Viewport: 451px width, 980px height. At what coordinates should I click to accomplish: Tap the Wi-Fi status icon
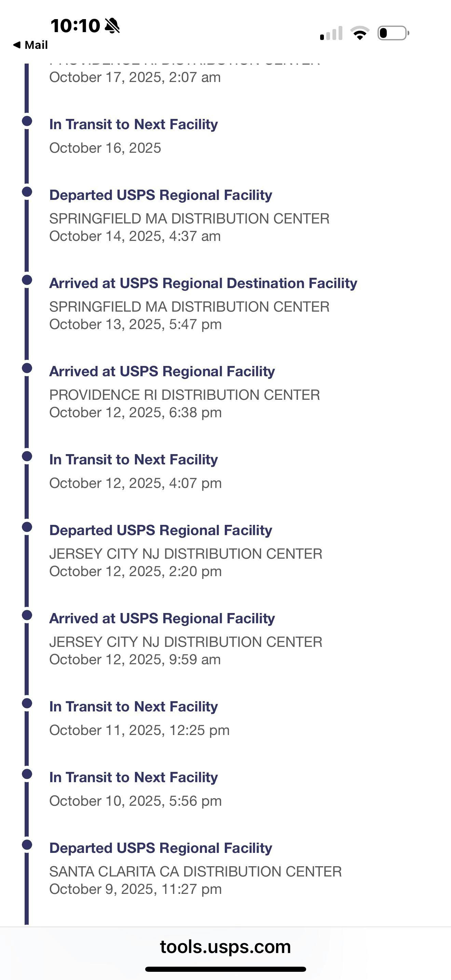click(x=360, y=33)
